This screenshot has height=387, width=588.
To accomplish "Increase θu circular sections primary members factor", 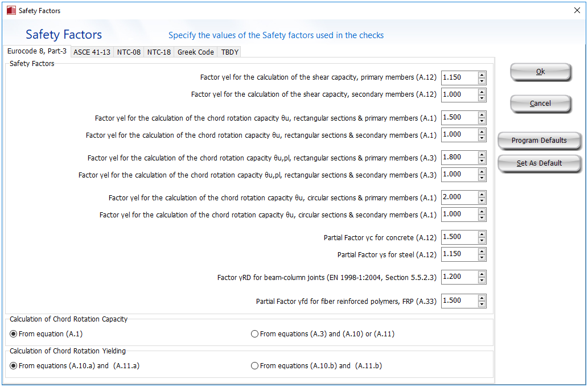I will 482,194.
